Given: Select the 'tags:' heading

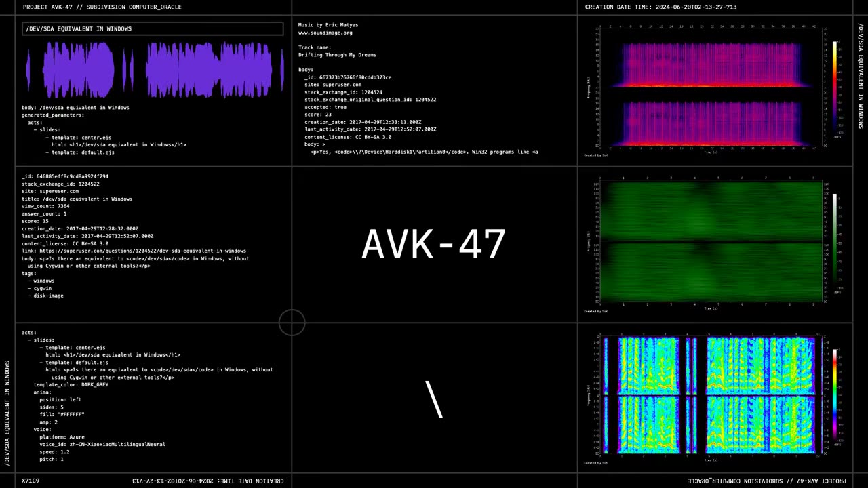Looking at the screenshot, I should 29,273.
